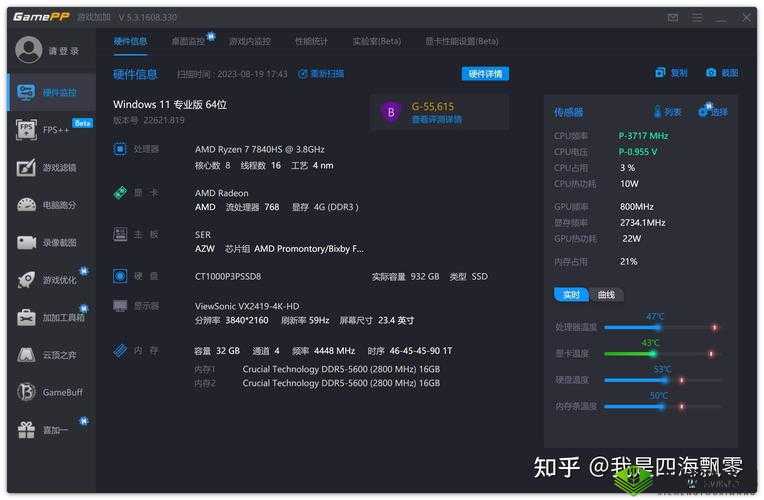Click the green graphics card icon
Screen dimensions: 764x500
[x=120, y=192]
